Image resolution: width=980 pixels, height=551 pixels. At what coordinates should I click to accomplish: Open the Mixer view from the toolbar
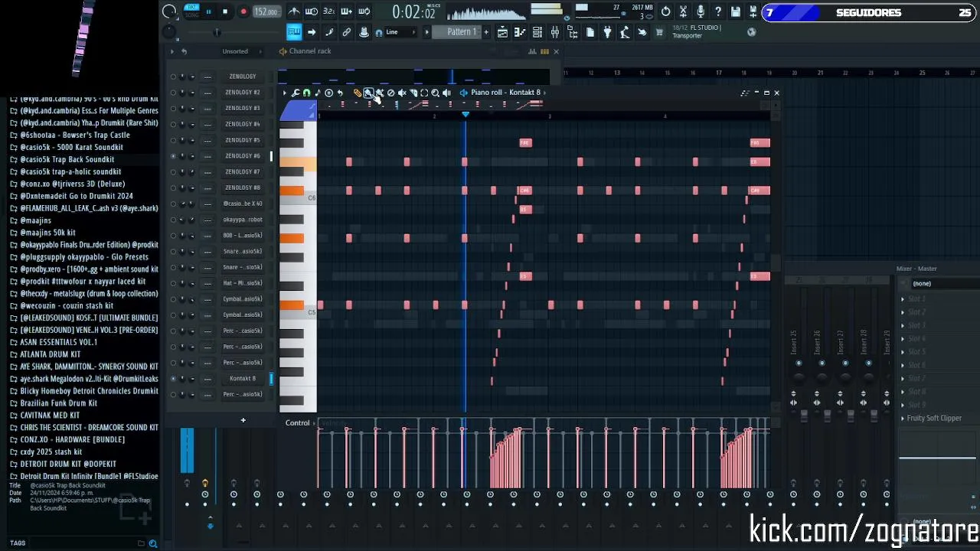click(x=555, y=32)
